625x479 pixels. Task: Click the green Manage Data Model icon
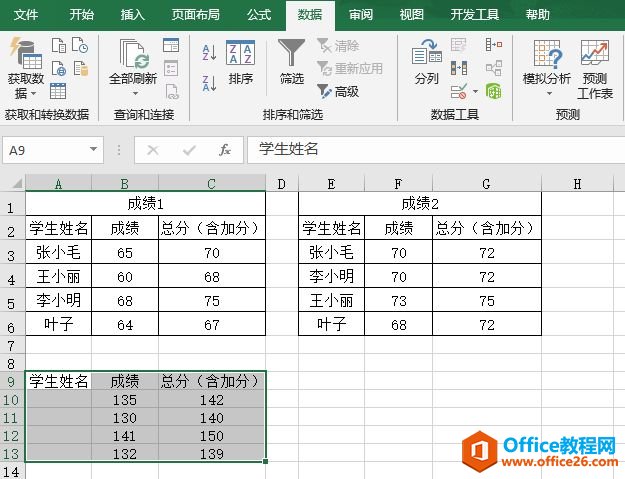click(494, 91)
